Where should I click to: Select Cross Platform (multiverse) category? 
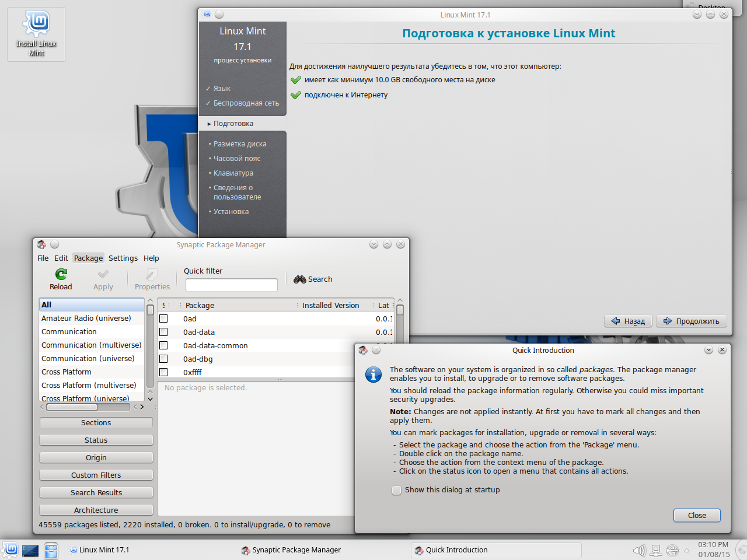(92, 386)
